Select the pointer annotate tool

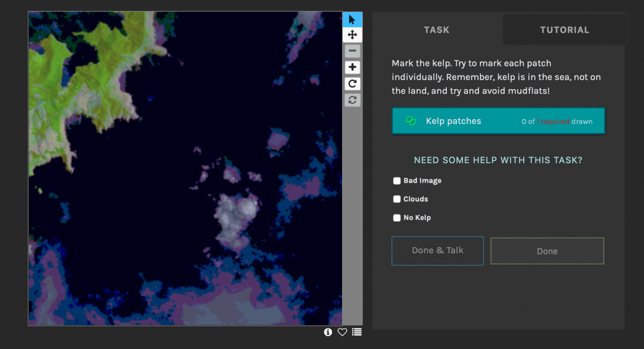352,20
